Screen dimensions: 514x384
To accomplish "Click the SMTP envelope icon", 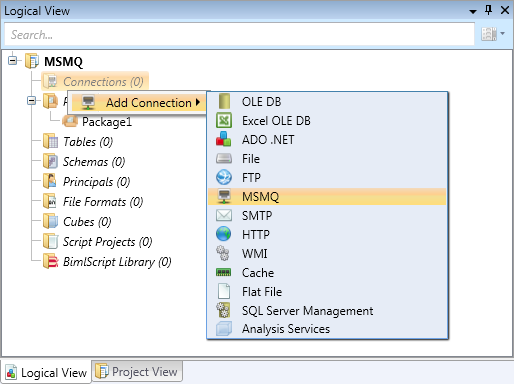I will pos(224,215).
